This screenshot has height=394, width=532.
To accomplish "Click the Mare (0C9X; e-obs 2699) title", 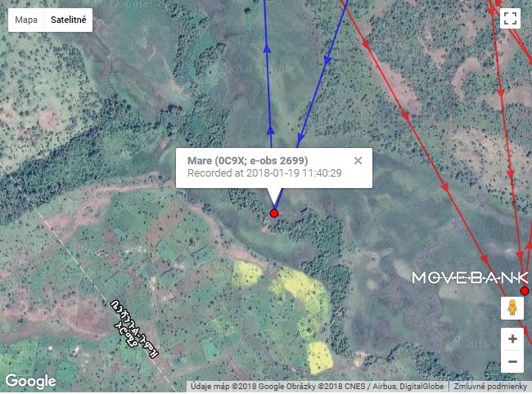I will pyautogui.click(x=248, y=160).
